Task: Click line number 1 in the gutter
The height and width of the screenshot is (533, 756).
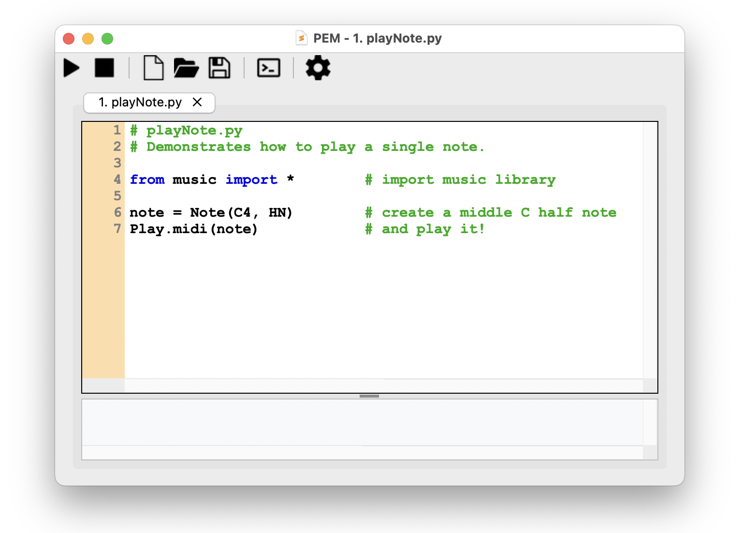Action: [x=117, y=130]
